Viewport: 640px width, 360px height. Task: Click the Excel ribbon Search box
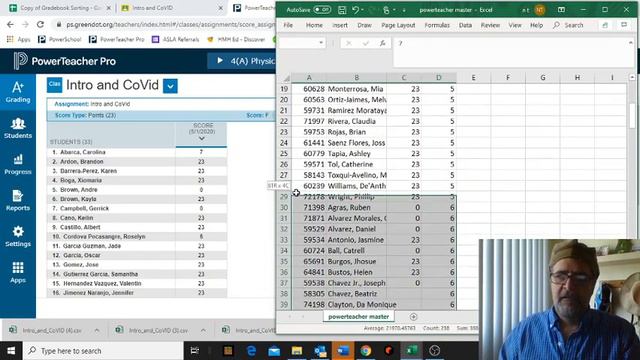[568, 25]
